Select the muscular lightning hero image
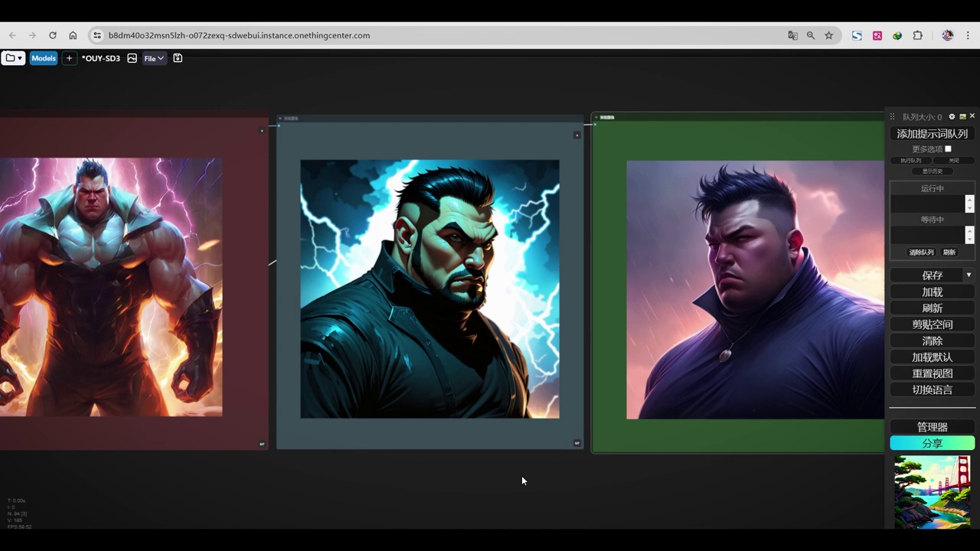Screen dimensions: 980x551 [111, 287]
